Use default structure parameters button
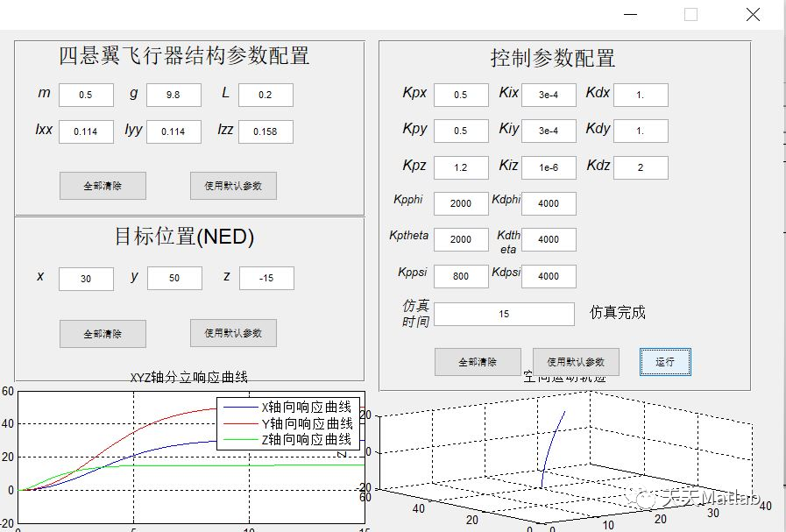The width and height of the screenshot is (786, 532). pyautogui.click(x=233, y=186)
